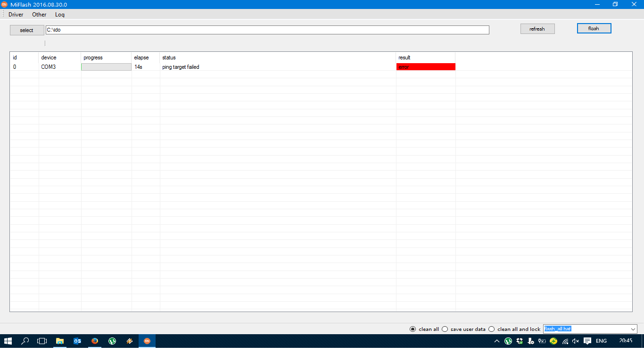Click the flash button
The image size is (644, 362).
tap(594, 28)
